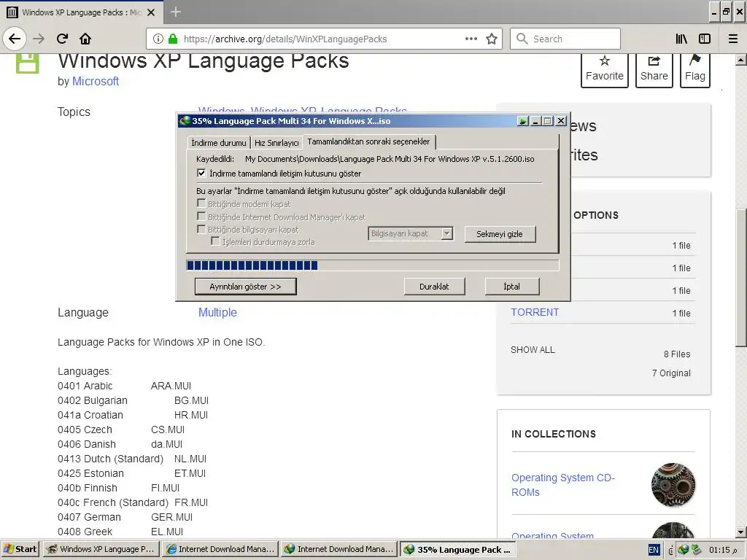Viewport: 747px width, 560px height.
Task: Bookmark this page with the star icon
Action: (492, 39)
